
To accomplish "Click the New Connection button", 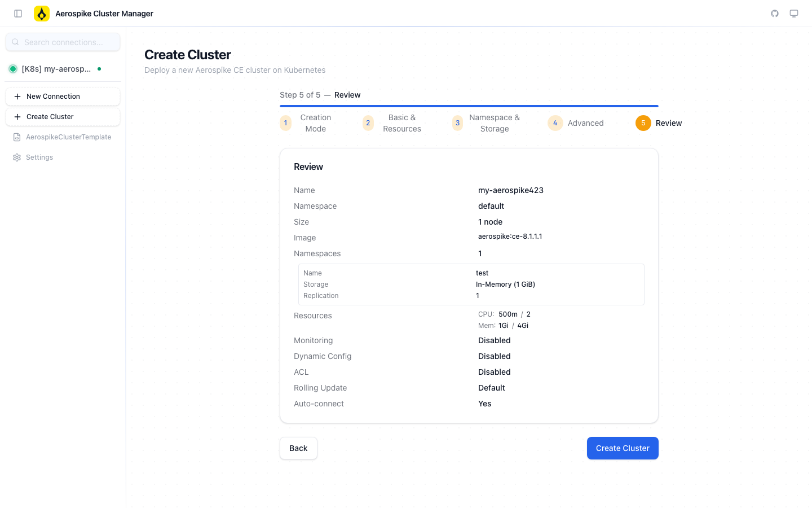I will [63, 97].
